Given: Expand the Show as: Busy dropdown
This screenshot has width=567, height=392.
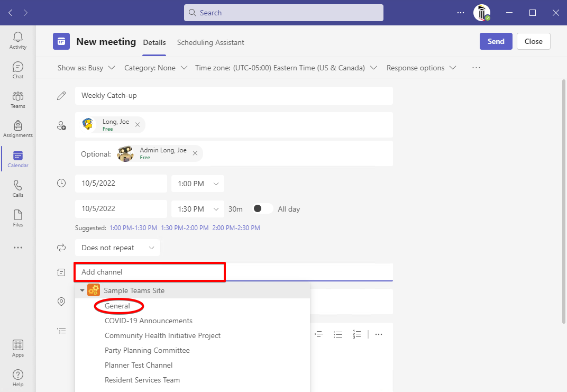Looking at the screenshot, I should click(86, 68).
